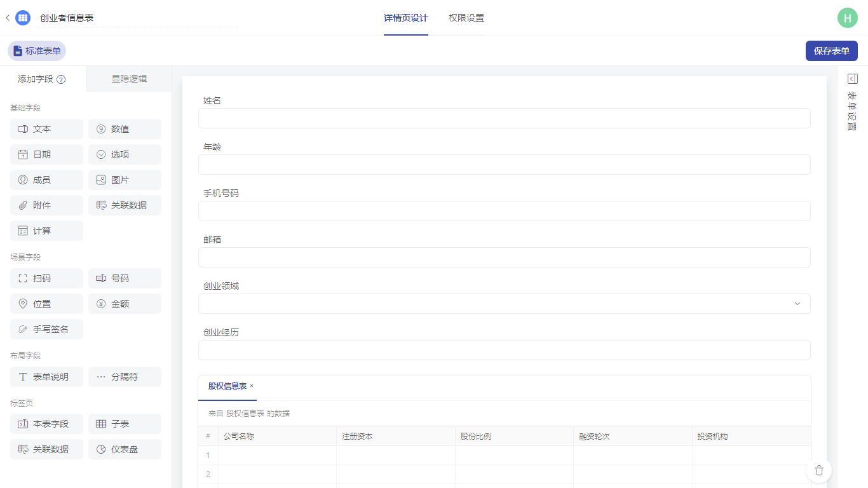868x488 pixels.
Task: Add a 选项 option field
Action: (125, 154)
